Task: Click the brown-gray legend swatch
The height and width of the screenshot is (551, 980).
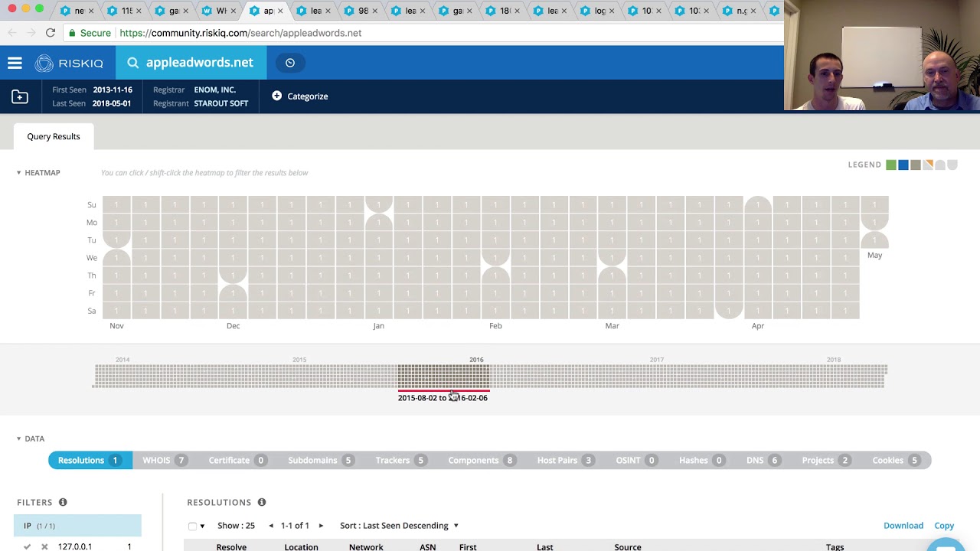Action: [916, 165]
